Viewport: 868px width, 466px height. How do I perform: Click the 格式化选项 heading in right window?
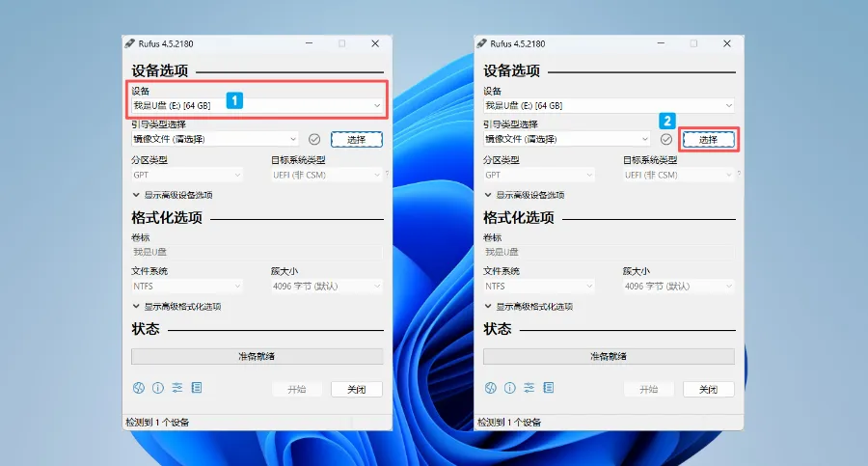519,217
